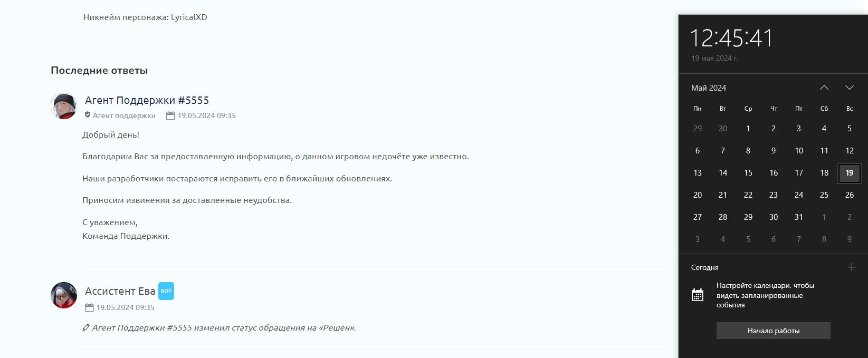Select May 19 in the calendar

850,173
